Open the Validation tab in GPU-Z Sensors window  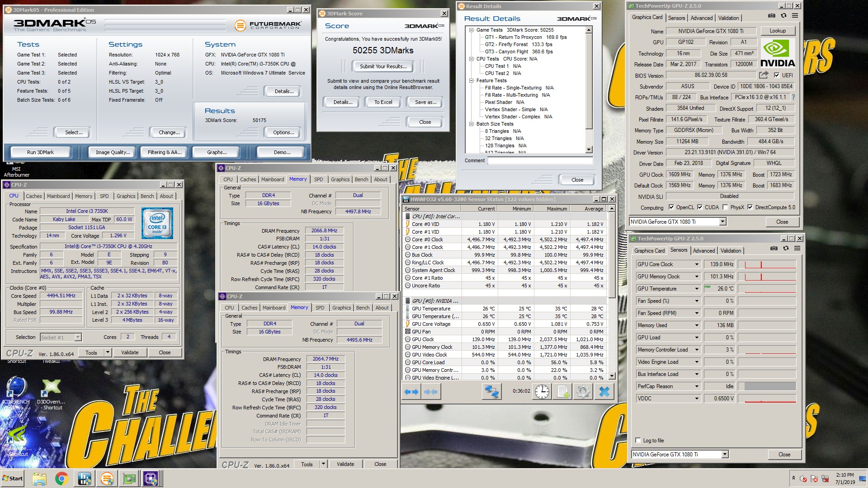click(x=731, y=251)
